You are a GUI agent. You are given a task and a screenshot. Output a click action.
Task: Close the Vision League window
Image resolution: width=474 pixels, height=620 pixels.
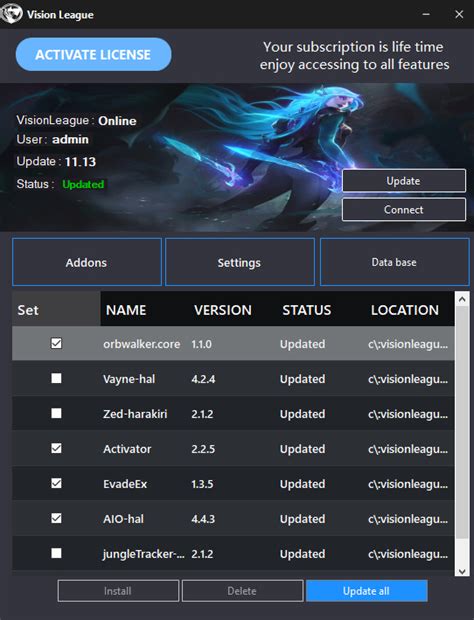pos(459,14)
